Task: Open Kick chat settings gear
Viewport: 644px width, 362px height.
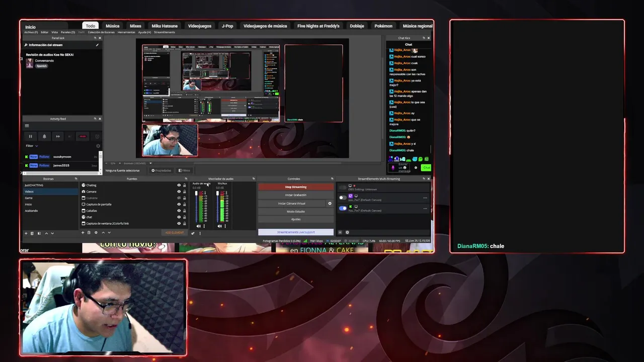Action: click(416, 167)
